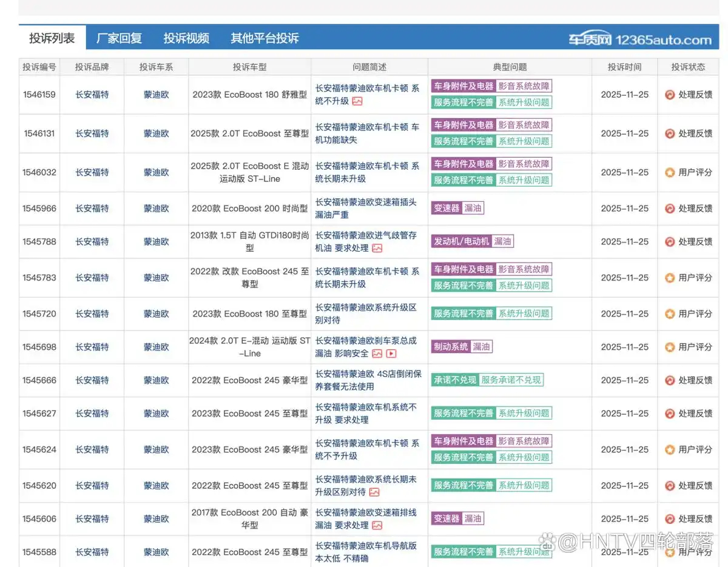This screenshot has height=567, width=728.
Task: Click date 2025-11-25 in row 1545666
Action: click(x=625, y=380)
